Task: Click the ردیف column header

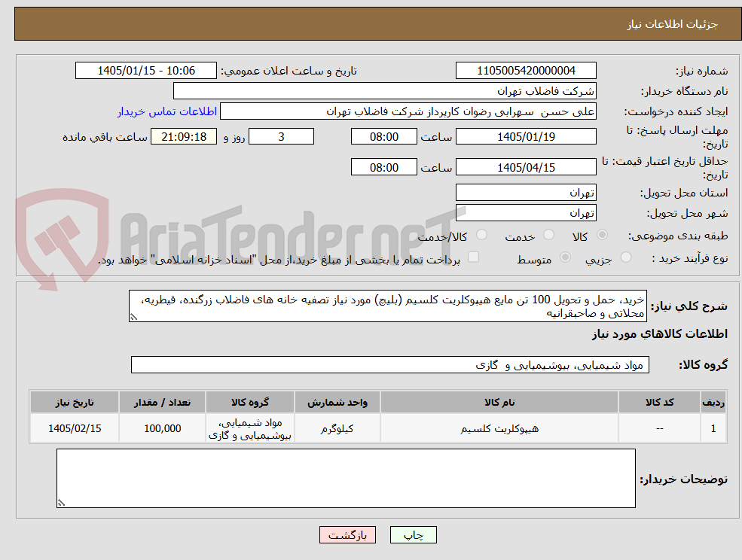Action: (x=713, y=403)
